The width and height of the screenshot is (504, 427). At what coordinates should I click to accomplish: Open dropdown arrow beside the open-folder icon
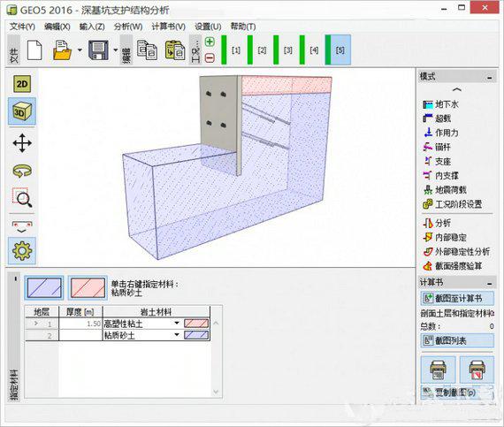[80, 50]
